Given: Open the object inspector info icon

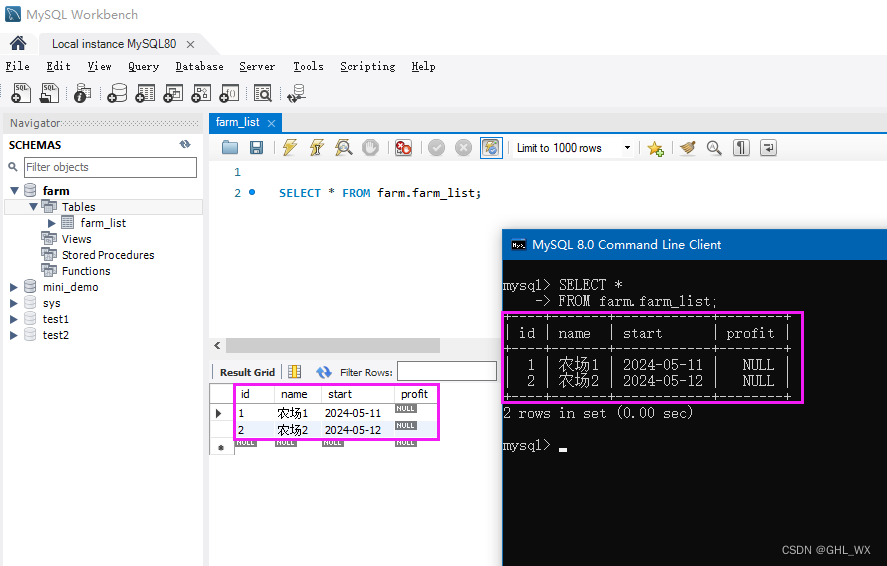Looking at the screenshot, I should click(83, 93).
